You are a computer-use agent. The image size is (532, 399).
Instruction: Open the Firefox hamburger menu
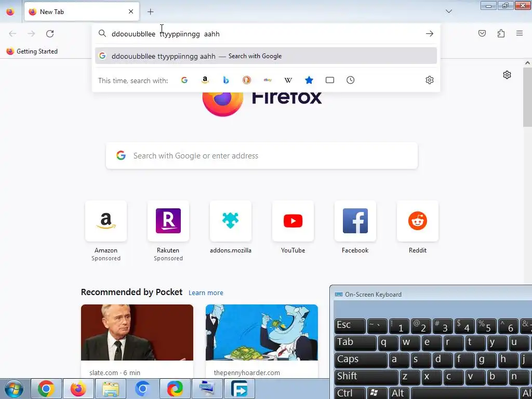pyautogui.click(x=520, y=33)
